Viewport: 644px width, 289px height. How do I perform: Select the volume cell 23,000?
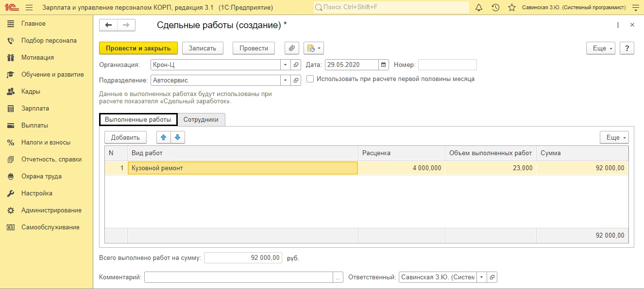click(491, 168)
